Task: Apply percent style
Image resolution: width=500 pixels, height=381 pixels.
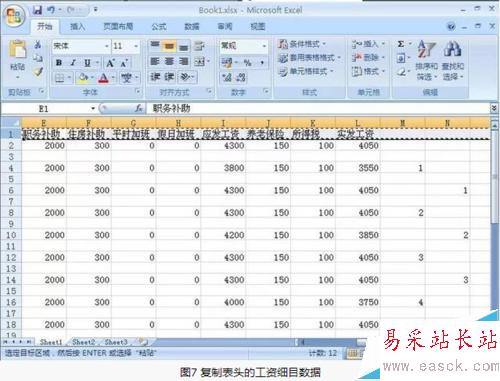Action: point(247,62)
